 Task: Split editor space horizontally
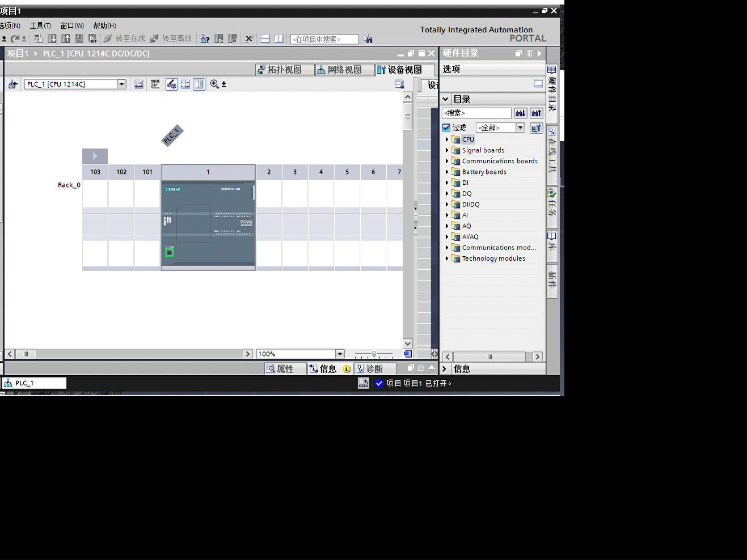(x=265, y=39)
